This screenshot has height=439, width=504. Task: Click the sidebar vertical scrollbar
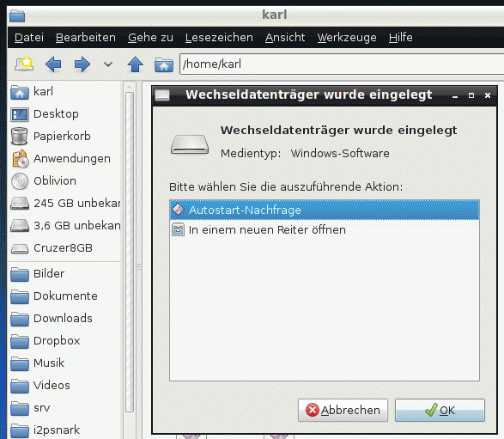click(130, 252)
